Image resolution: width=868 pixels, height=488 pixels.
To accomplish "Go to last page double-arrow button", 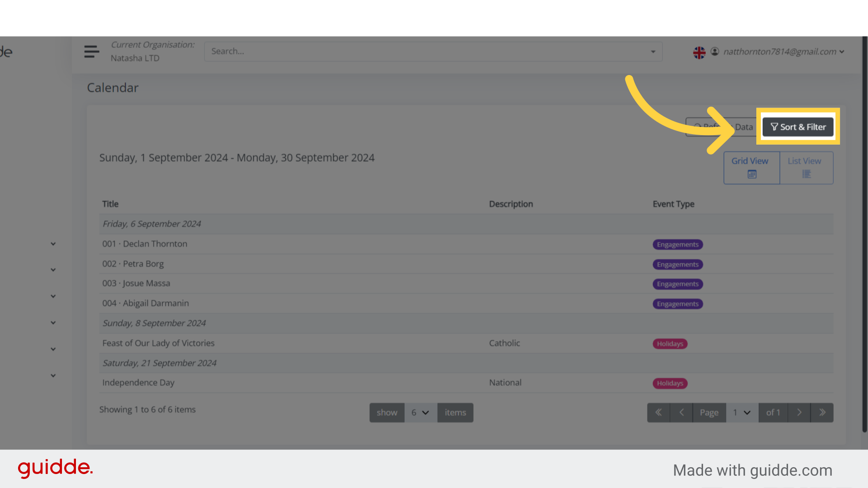I will (x=822, y=413).
